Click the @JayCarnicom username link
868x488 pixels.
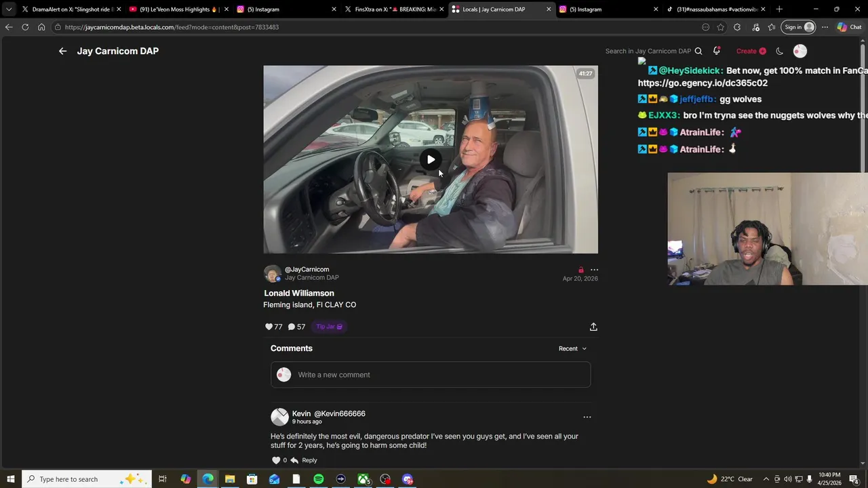[307, 269]
